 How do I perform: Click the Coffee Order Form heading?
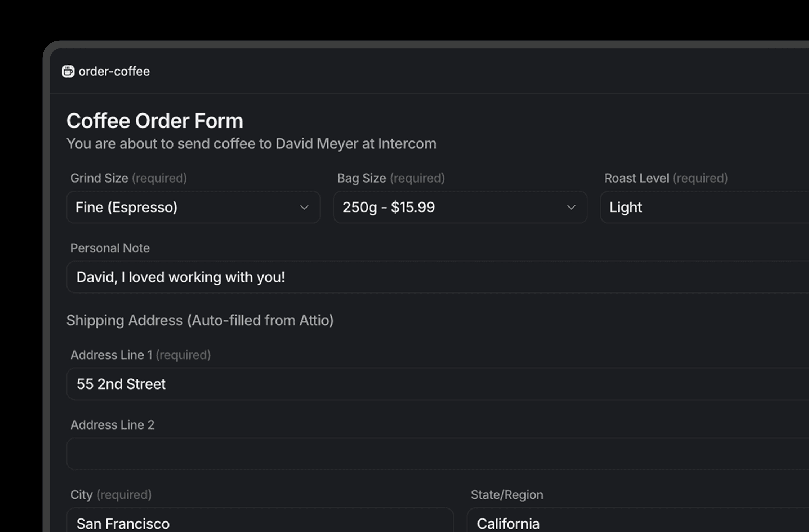[155, 121]
